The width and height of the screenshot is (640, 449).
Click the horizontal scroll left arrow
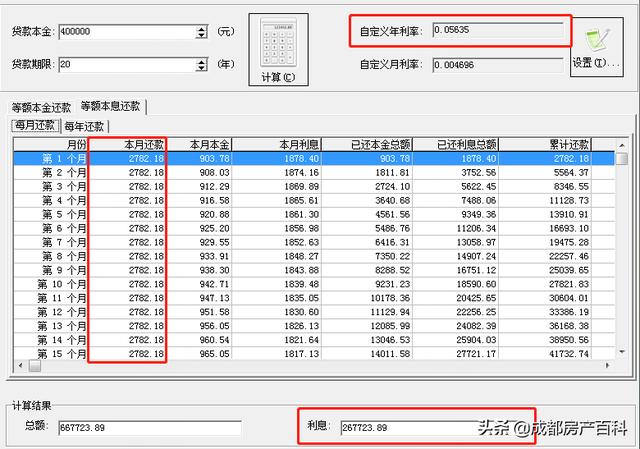(20, 365)
